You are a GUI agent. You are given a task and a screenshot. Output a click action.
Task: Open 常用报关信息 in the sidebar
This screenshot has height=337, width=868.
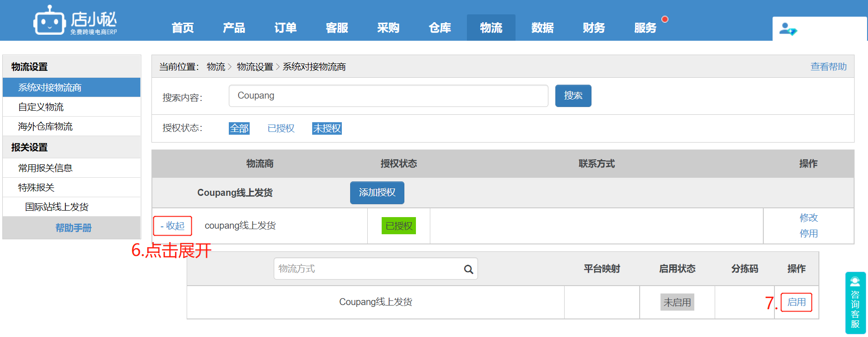tap(72, 168)
